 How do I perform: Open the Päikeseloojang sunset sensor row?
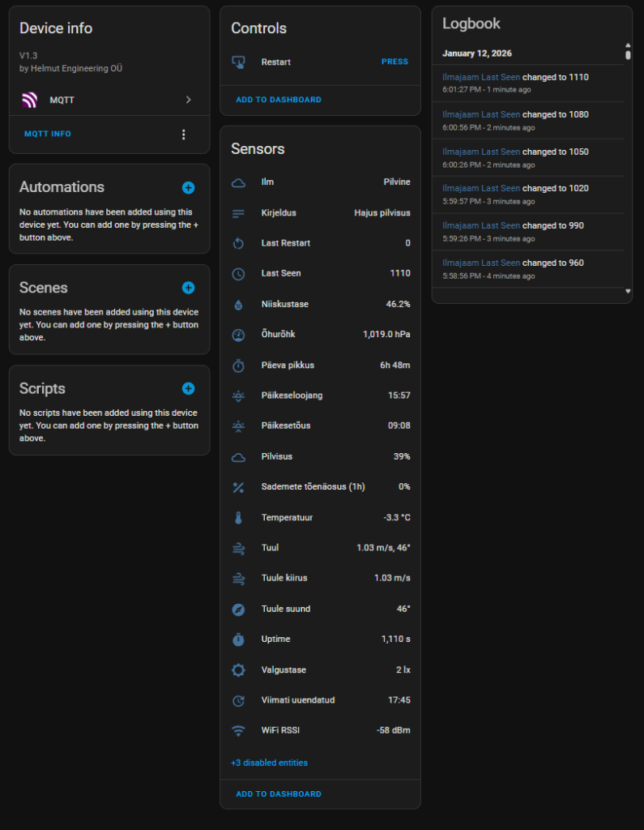point(321,396)
